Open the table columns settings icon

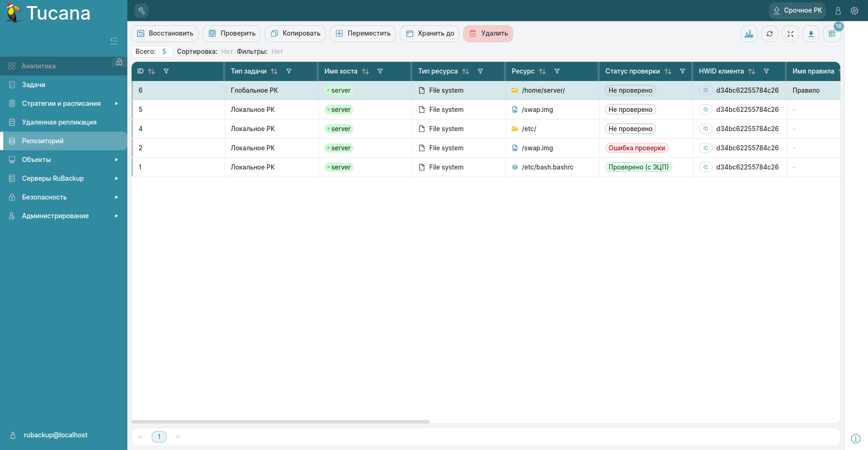click(x=831, y=34)
